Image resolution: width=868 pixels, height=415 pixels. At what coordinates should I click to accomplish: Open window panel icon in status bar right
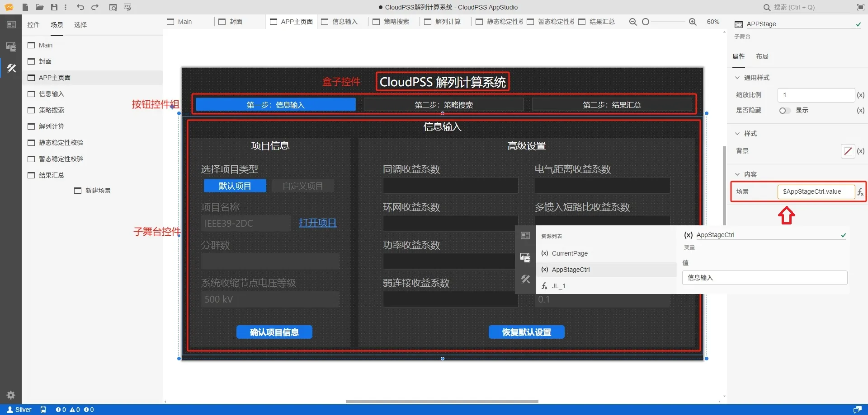tap(857, 410)
